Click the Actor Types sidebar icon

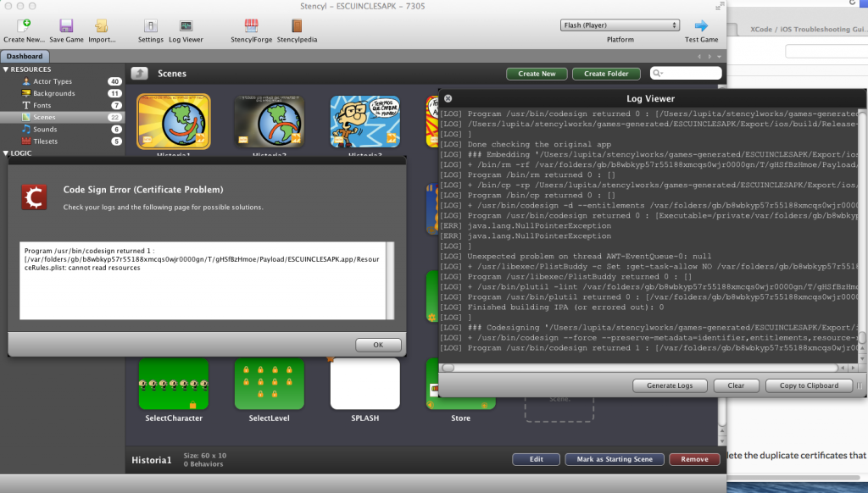pyautogui.click(x=26, y=81)
